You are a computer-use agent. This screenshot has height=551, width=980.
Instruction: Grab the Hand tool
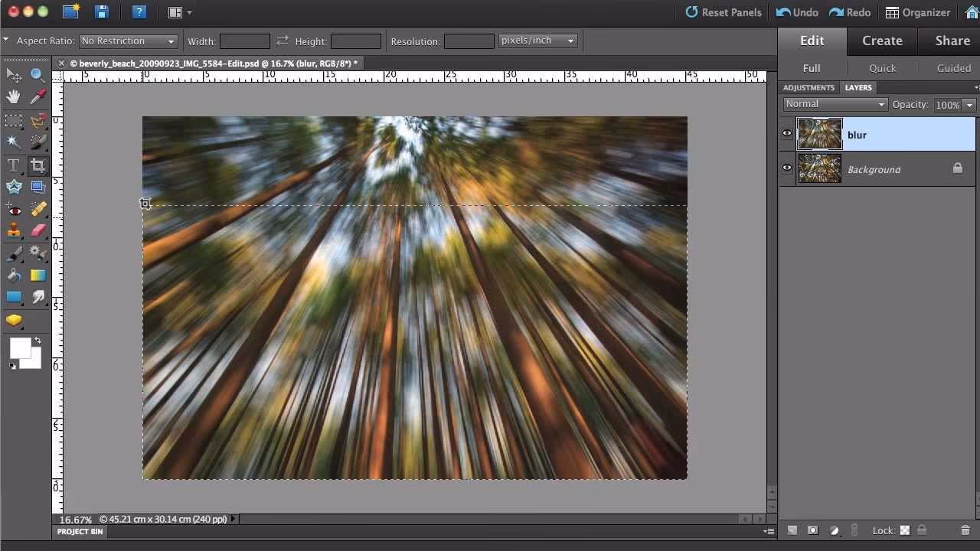pos(13,96)
